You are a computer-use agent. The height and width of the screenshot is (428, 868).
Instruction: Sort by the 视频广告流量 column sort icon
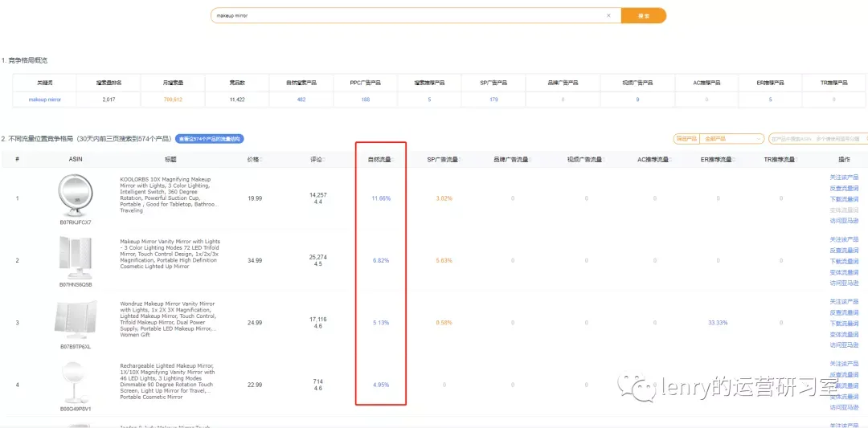604,159
